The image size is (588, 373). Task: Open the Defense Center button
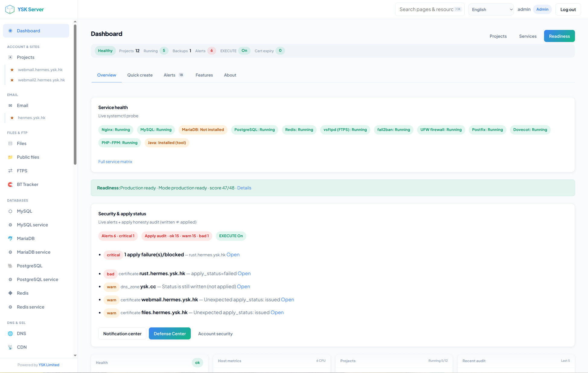170,334
